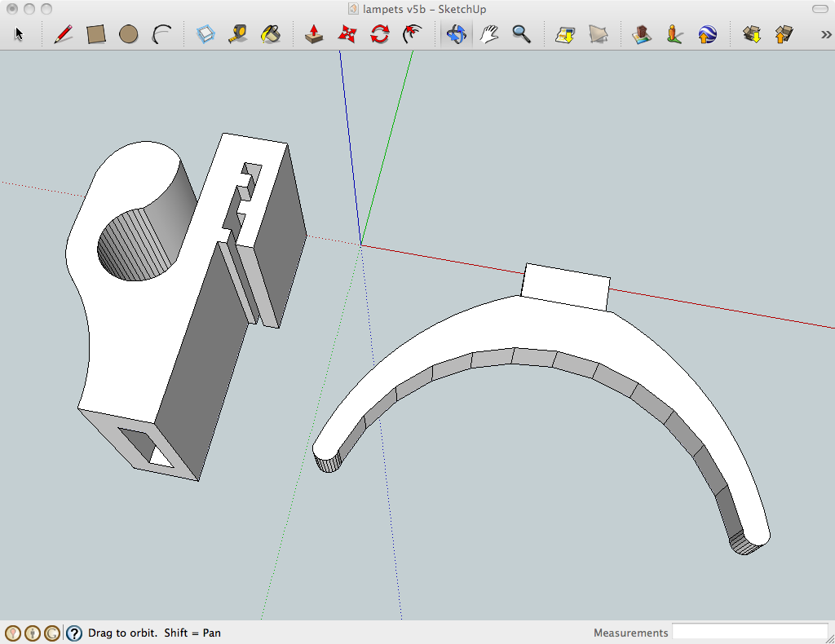The image size is (835, 644).
Task: Click the Make Component icon
Action: pyautogui.click(x=205, y=34)
